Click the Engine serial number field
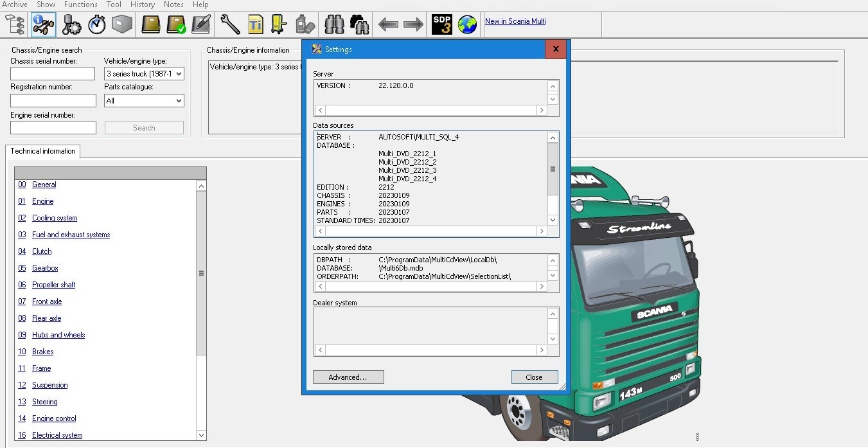868x448 pixels. click(53, 128)
